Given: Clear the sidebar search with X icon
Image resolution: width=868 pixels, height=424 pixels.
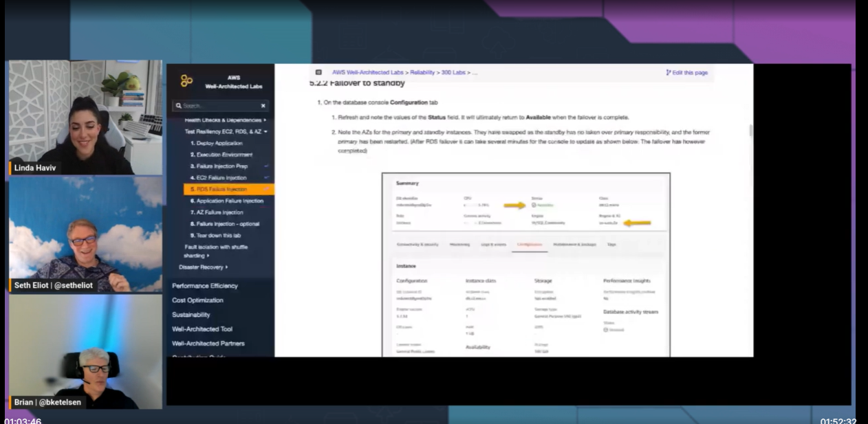Looking at the screenshot, I should (263, 106).
